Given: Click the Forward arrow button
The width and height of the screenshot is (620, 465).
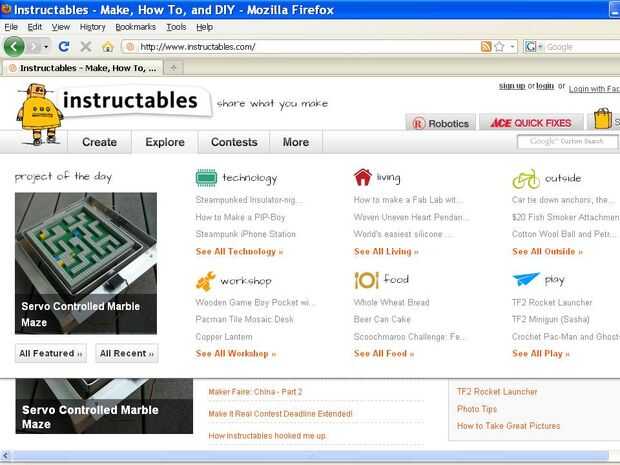Looking at the screenshot, I should [x=35, y=47].
